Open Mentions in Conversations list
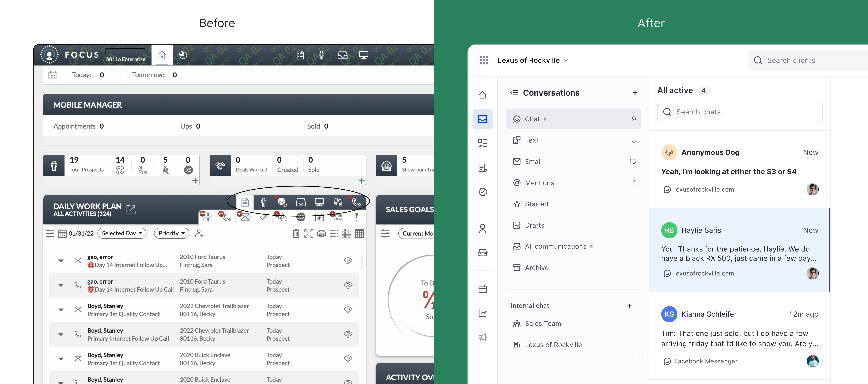Screen dimensions: 868x384 pos(573,183)
